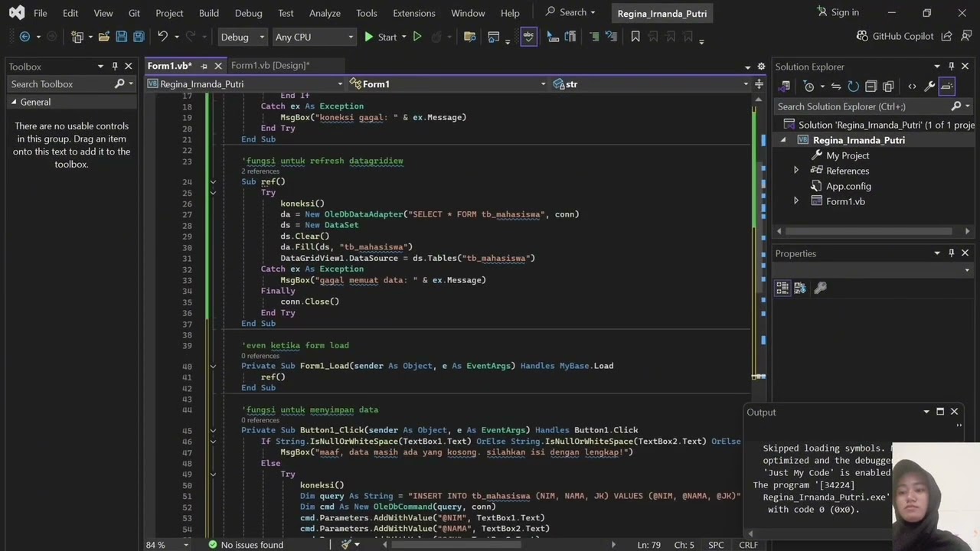The width and height of the screenshot is (980, 551).
Task: Click the pending changes filter clock icon
Action: pyautogui.click(x=808, y=86)
